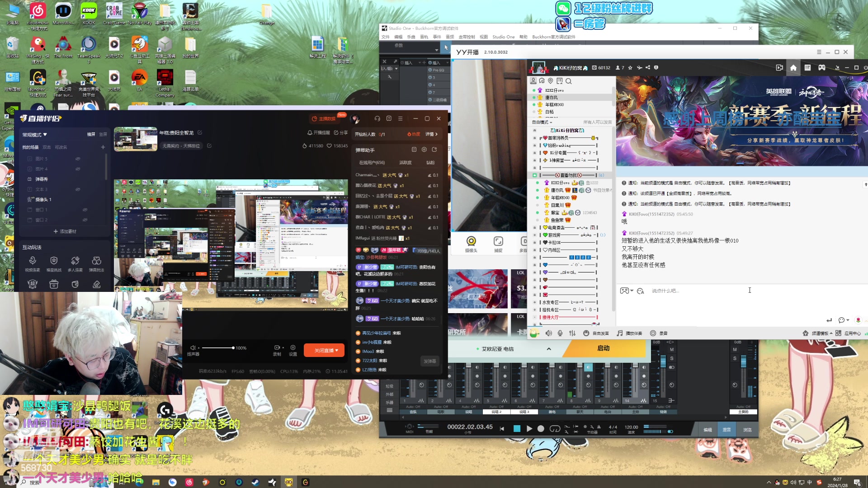Screen dimensions: 868x488
Task: Toggle visibility of 窗口 1 source
Action: point(85,210)
